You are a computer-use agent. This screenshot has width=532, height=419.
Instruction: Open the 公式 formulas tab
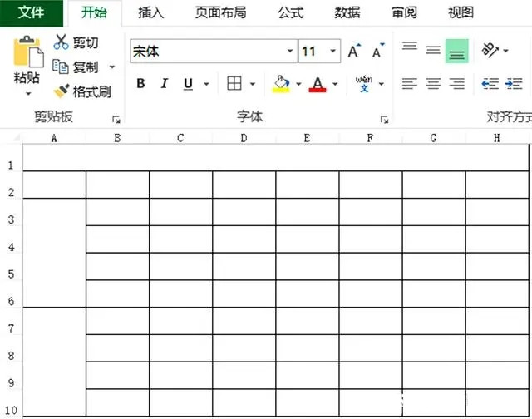coord(290,13)
